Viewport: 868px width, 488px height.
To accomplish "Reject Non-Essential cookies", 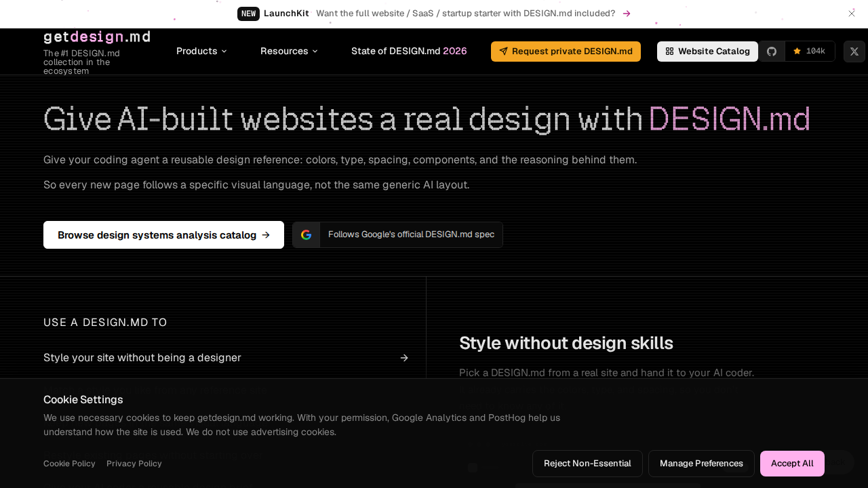I will (587, 464).
